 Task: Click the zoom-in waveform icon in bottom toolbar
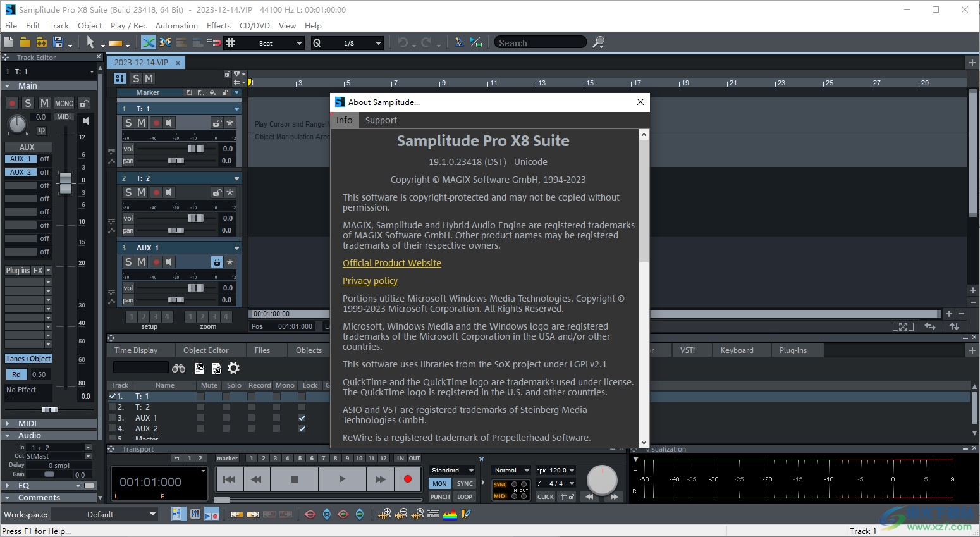point(384,514)
